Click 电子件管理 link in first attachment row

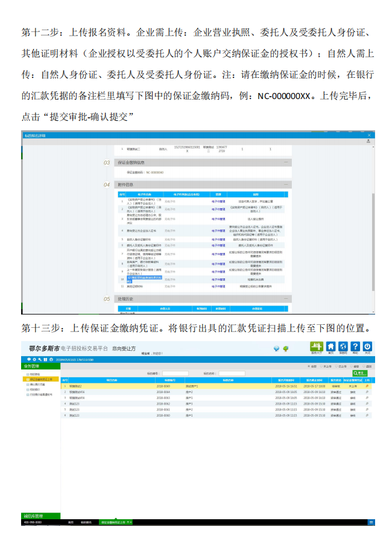218,201
